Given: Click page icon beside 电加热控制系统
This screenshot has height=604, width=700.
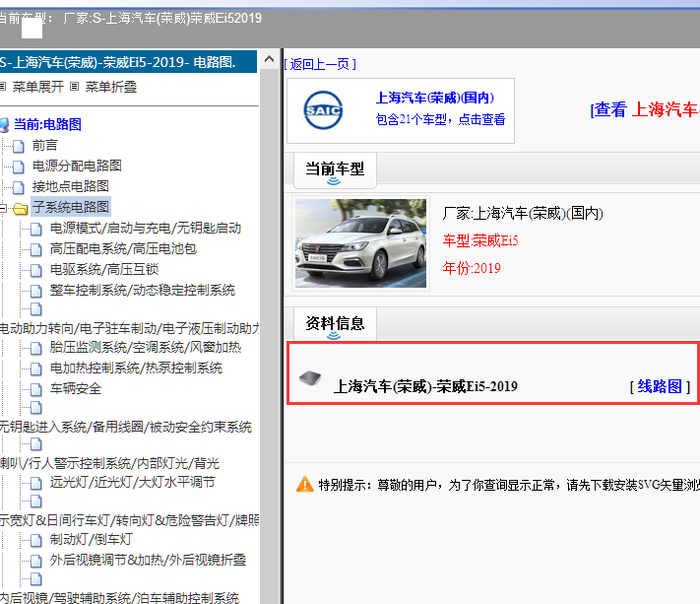Looking at the screenshot, I should click(x=36, y=369).
